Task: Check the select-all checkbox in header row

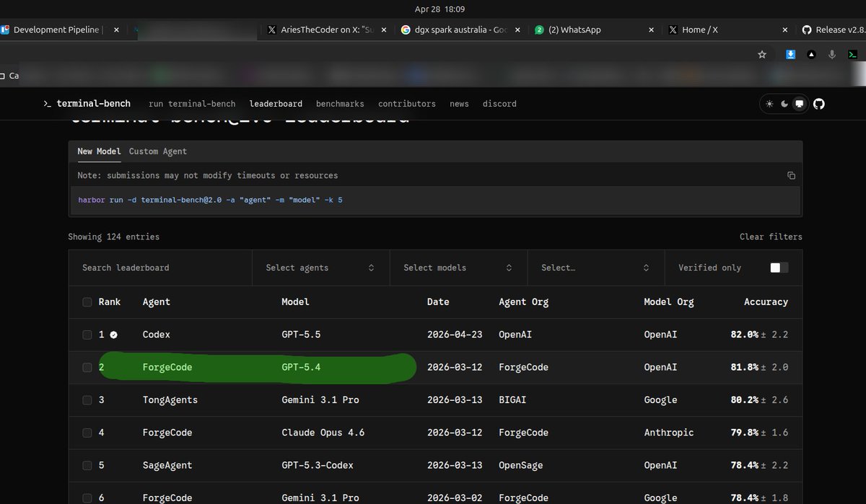Action: tap(87, 302)
